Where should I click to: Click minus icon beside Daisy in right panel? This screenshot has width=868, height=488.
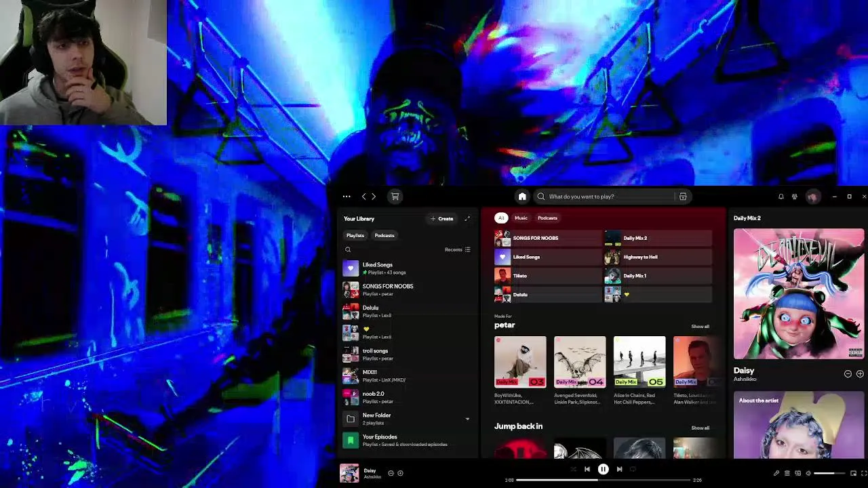pyautogui.click(x=848, y=374)
